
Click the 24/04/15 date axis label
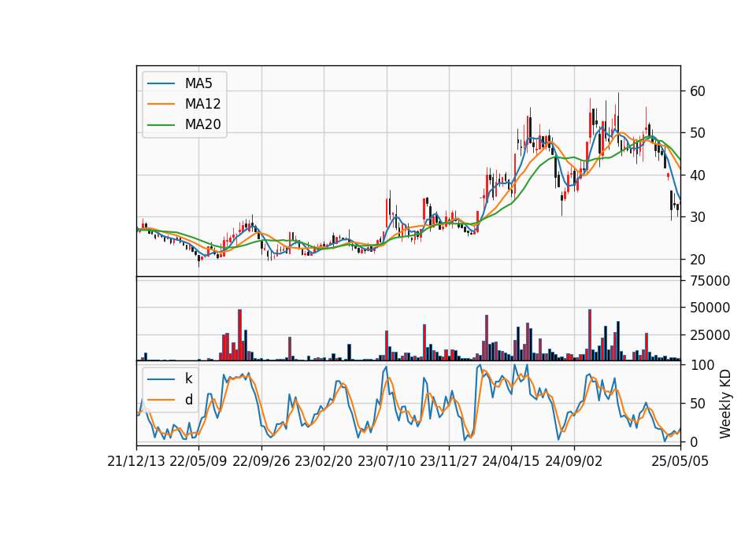[511, 462]
